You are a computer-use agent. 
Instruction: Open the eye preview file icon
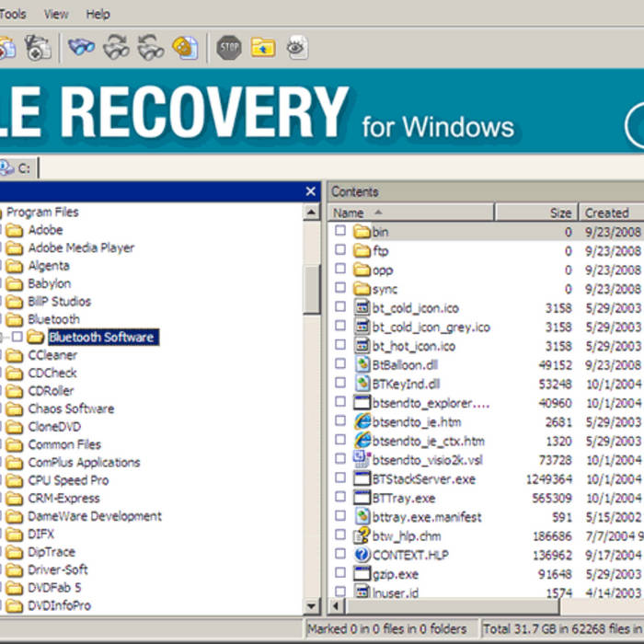click(x=296, y=47)
